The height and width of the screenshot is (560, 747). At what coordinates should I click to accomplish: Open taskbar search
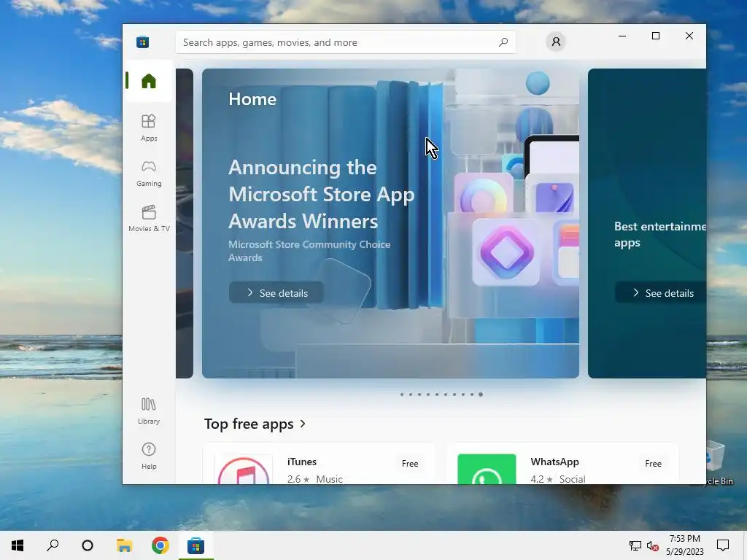(x=53, y=545)
